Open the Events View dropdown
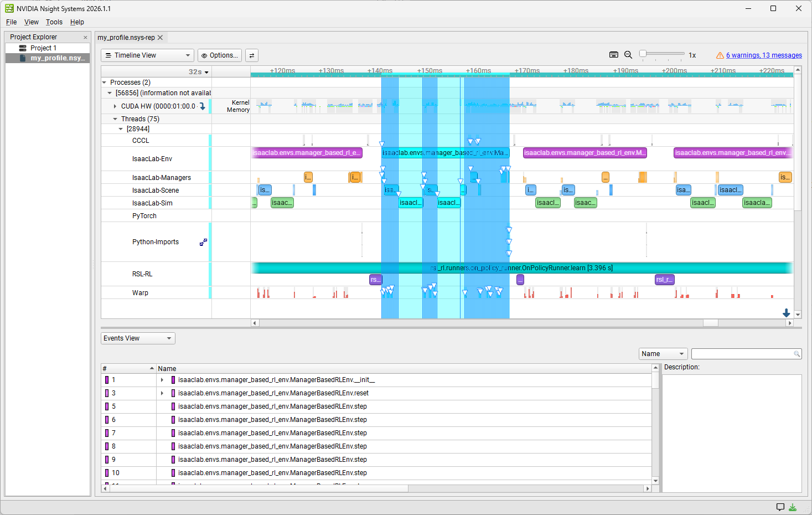812x515 pixels. point(138,338)
